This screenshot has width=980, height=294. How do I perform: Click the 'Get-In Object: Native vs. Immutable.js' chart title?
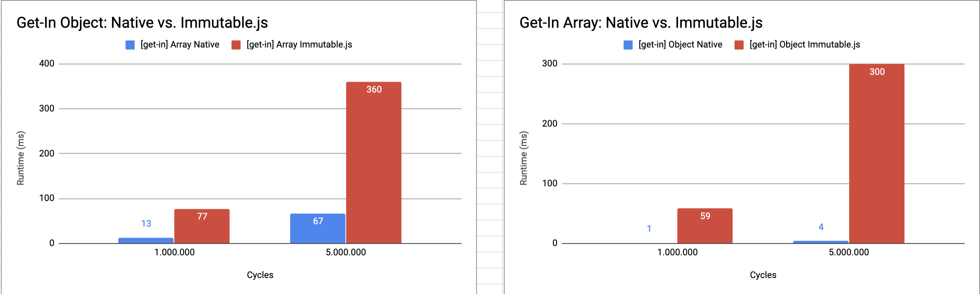pyautogui.click(x=142, y=23)
